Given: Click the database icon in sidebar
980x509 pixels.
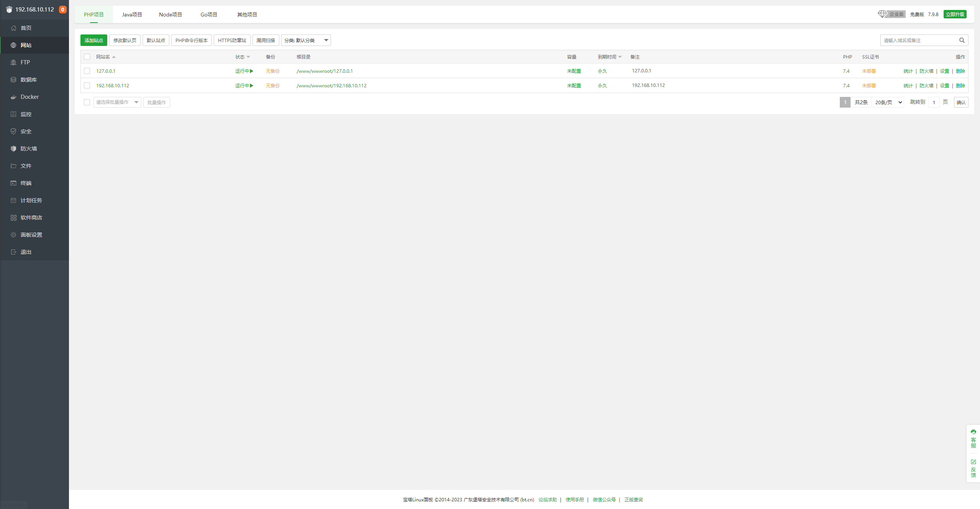Looking at the screenshot, I should tap(13, 80).
